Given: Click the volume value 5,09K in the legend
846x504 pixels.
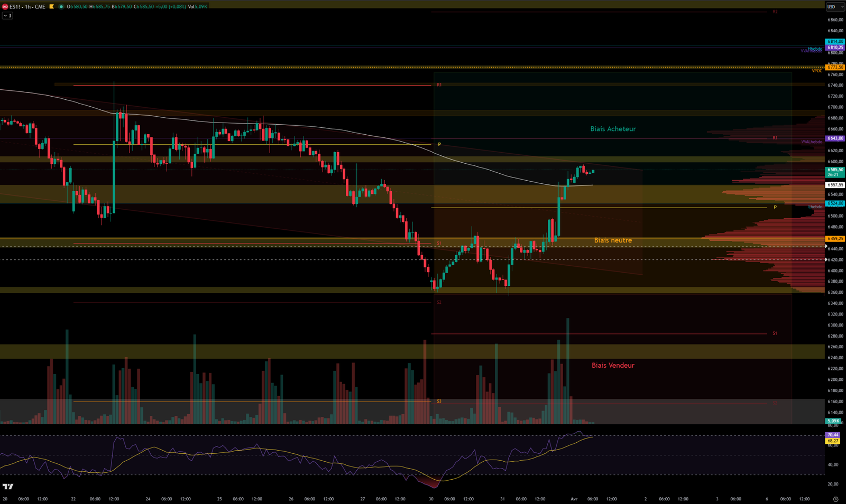Looking at the screenshot, I should click(199, 6).
